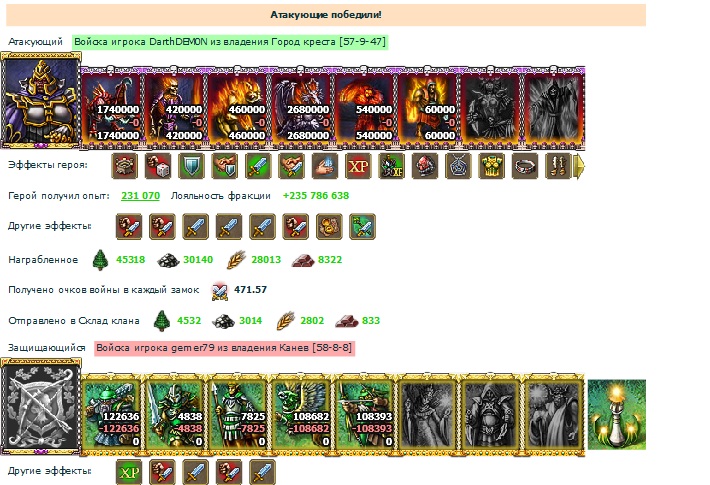Click the green XP icon in defender effects

pyautogui.click(x=129, y=472)
